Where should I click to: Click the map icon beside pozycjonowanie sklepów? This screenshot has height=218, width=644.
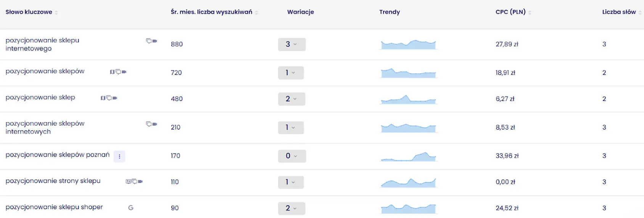point(112,72)
